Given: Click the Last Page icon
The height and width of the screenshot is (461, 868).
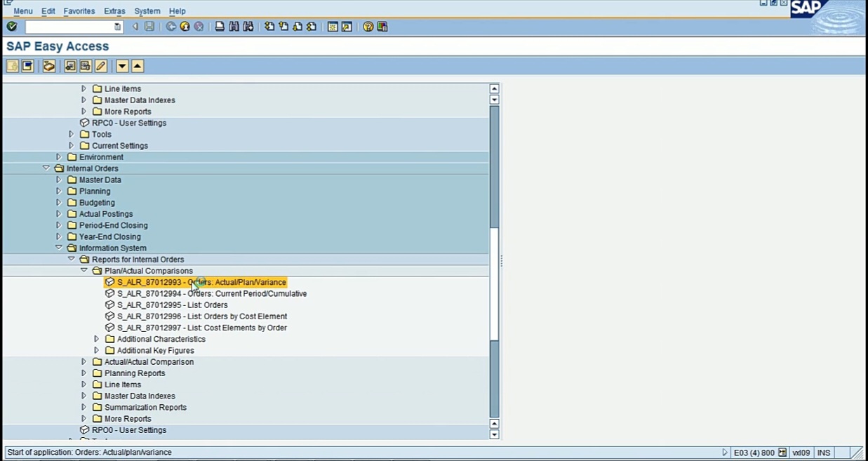Looking at the screenshot, I should point(312,27).
